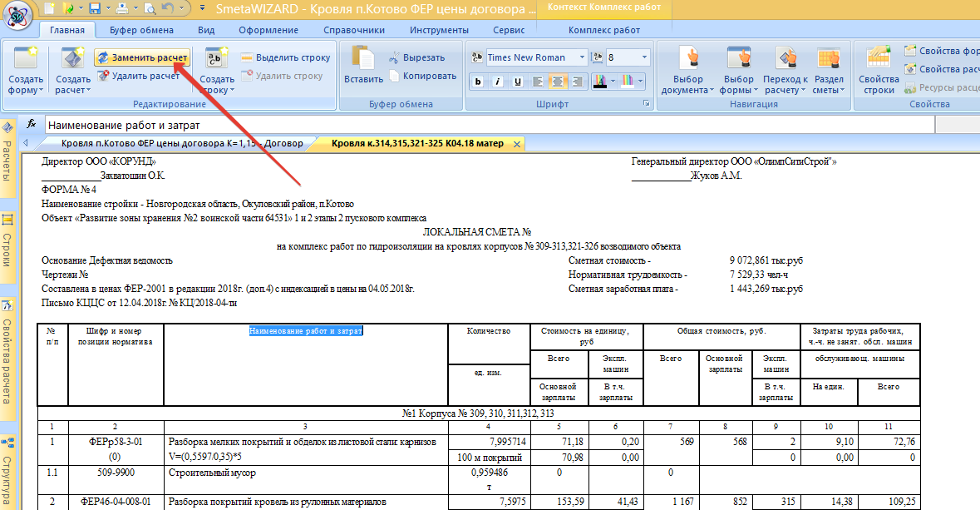Switch to the Главная ribbon tab

point(67,30)
